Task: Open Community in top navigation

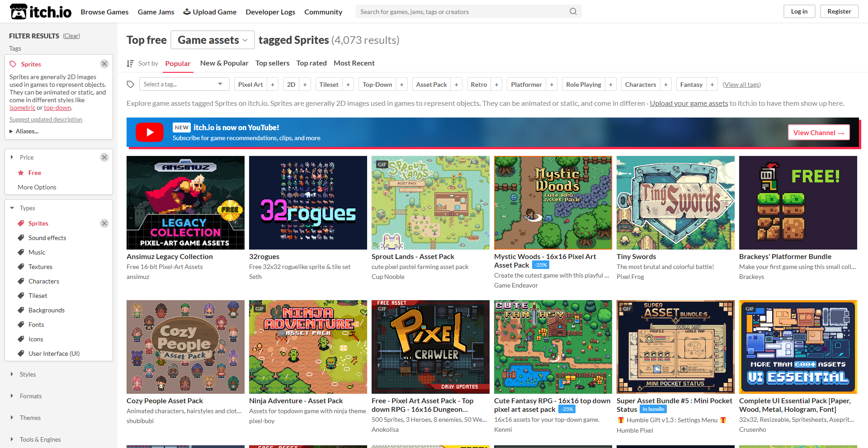Action: tap(323, 12)
